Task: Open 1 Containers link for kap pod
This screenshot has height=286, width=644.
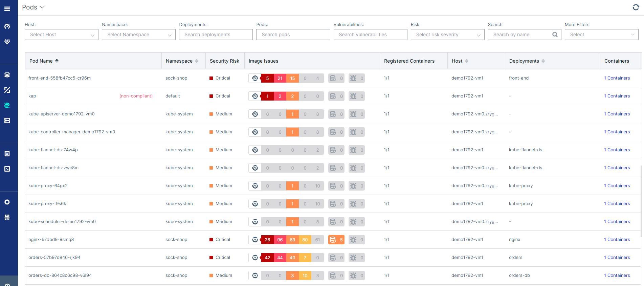Action: 617,96
